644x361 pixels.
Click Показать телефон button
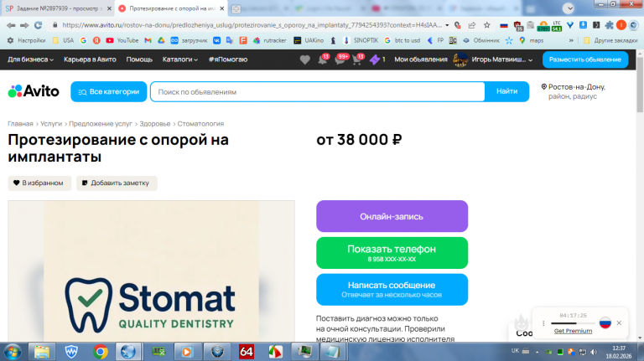pyautogui.click(x=392, y=253)
